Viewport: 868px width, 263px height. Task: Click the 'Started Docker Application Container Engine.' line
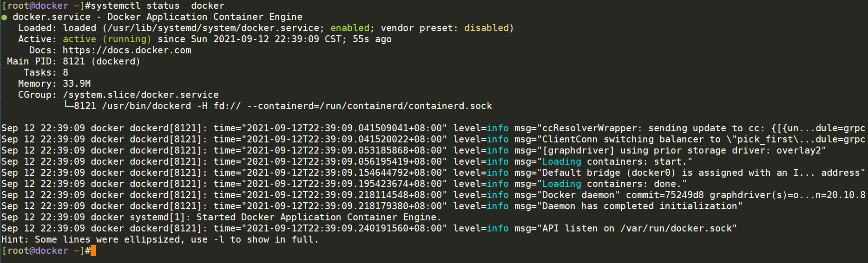click(319, 217)
